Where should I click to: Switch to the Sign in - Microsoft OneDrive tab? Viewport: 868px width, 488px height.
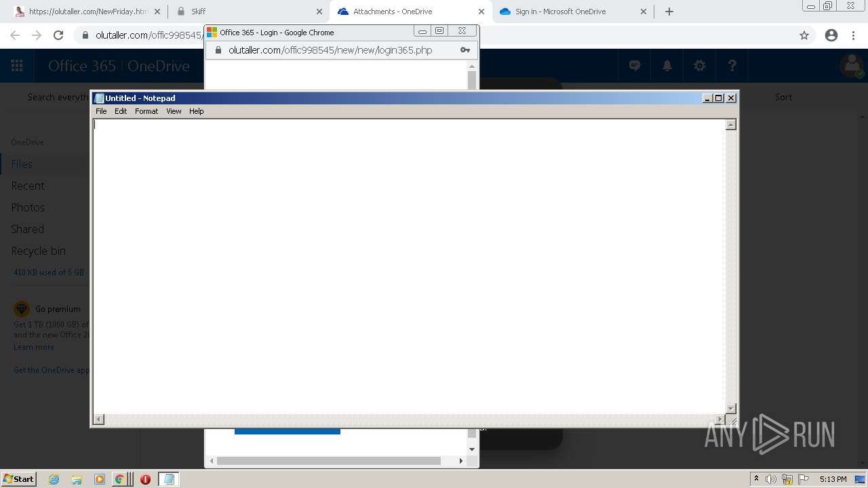573,12
